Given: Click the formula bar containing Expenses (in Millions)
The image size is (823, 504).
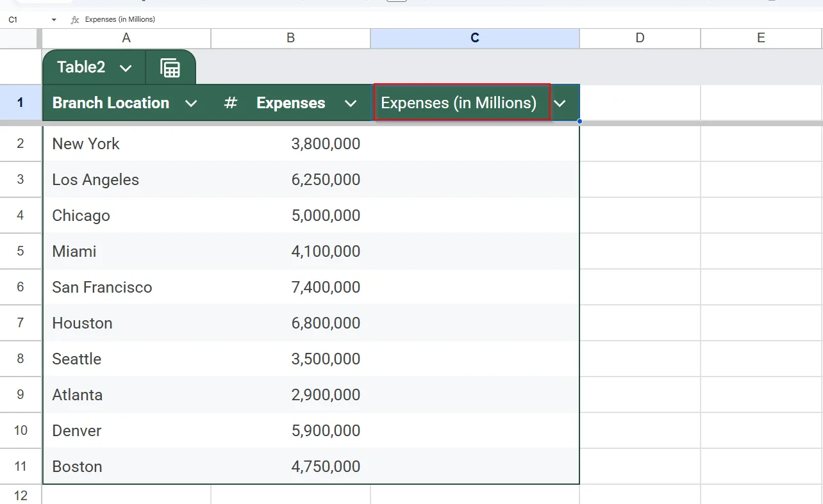Looking at the screenshot, I should [x=449, y=20].
